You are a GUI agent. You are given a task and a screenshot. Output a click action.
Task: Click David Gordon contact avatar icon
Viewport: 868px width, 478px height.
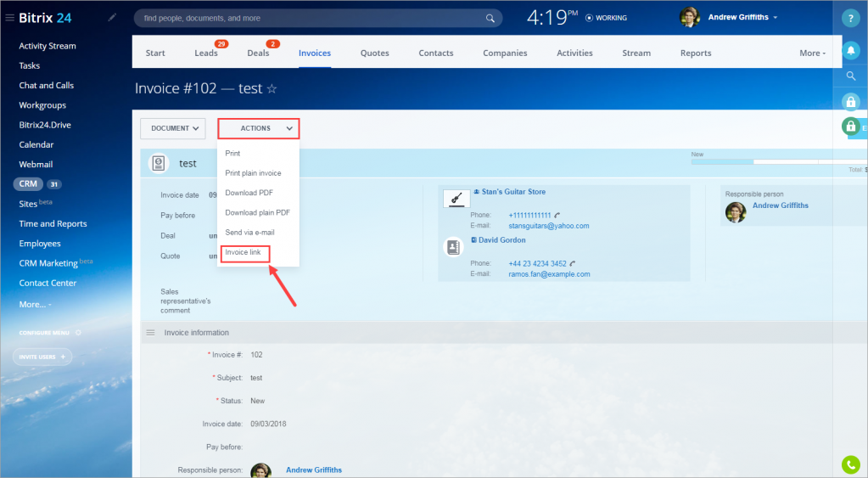[x=453, y=247]
